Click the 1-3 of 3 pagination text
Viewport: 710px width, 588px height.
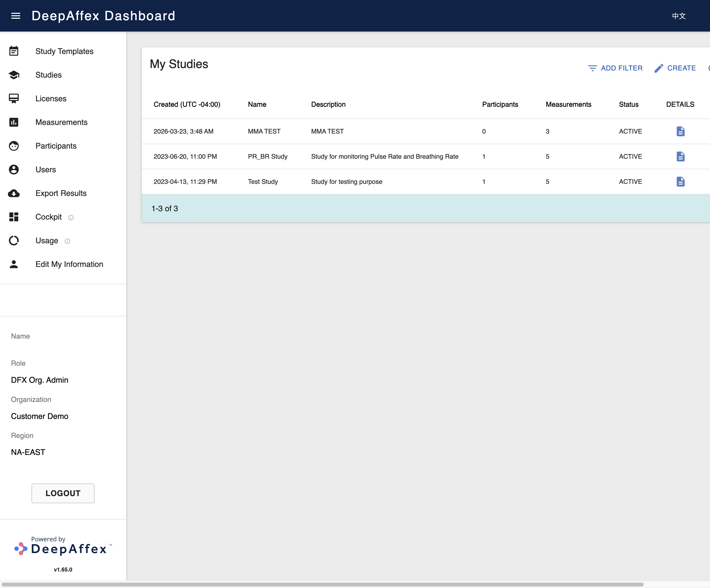165,208
